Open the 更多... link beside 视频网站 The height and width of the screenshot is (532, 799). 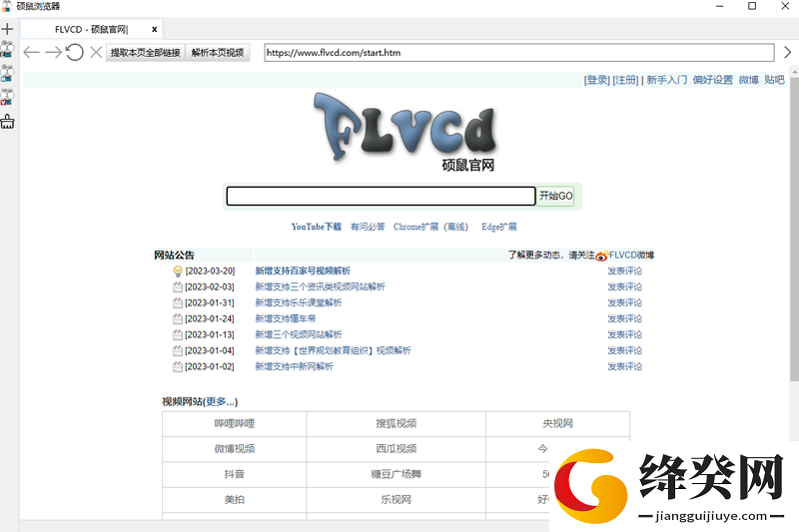click(220, 401)
